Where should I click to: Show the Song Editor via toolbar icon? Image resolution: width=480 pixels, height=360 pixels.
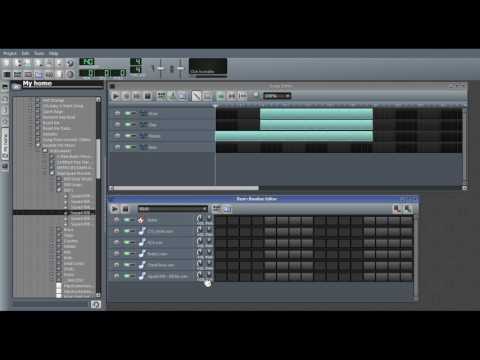click(x=7, y=74)
